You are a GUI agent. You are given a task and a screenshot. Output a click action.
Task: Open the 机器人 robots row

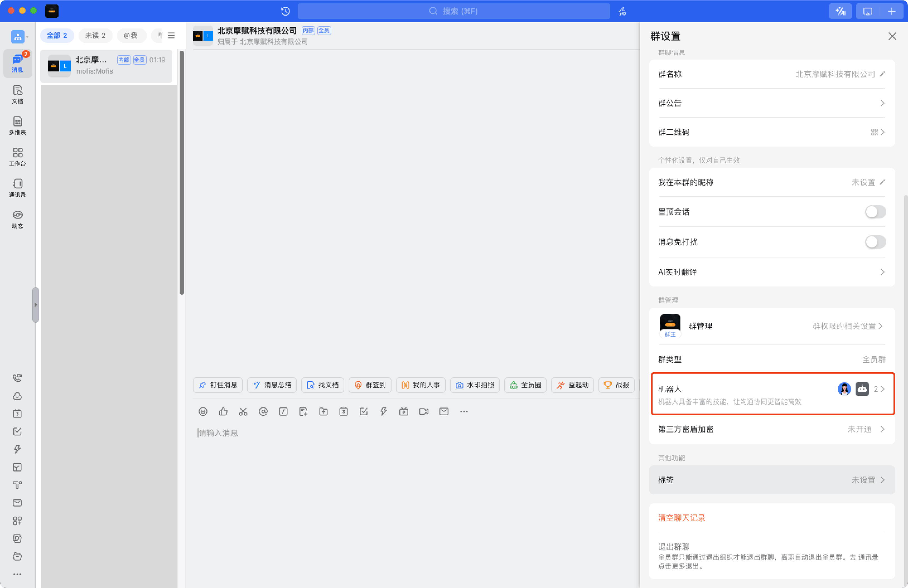772,394
